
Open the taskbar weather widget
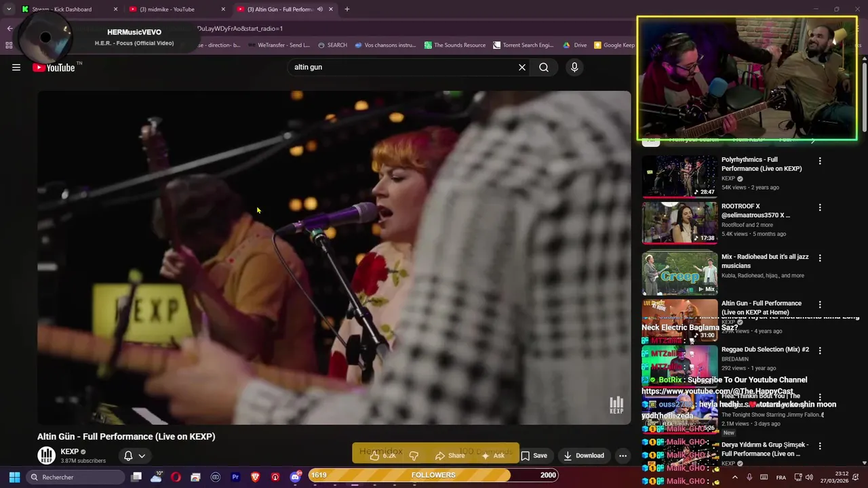pyautogui.click(x=157, y=477)
